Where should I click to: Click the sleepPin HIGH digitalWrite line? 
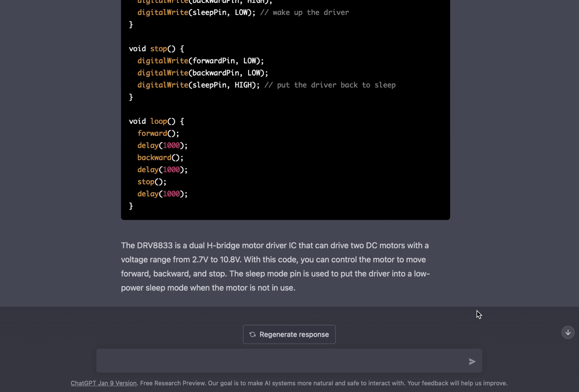198,85
